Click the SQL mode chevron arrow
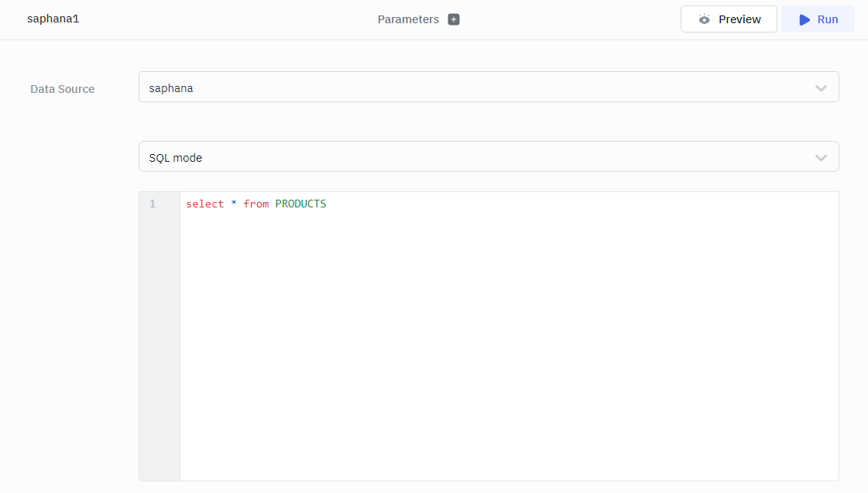Screen dimensions: 868x493 tap(821, 158)
